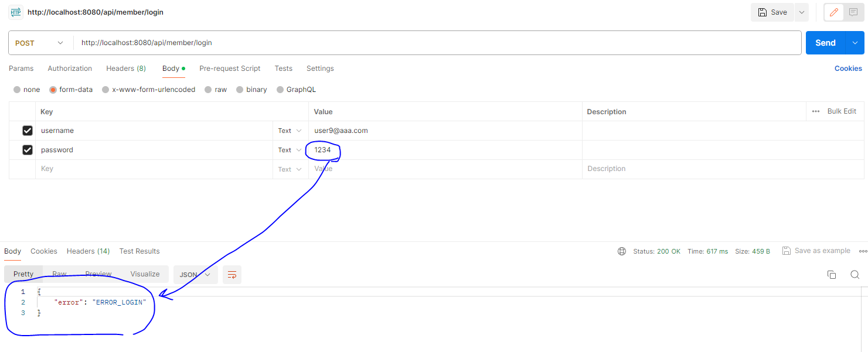Viewport: 868px width, 352px height.
Task: Click the empty row Description field
Action: click(723, 169)
